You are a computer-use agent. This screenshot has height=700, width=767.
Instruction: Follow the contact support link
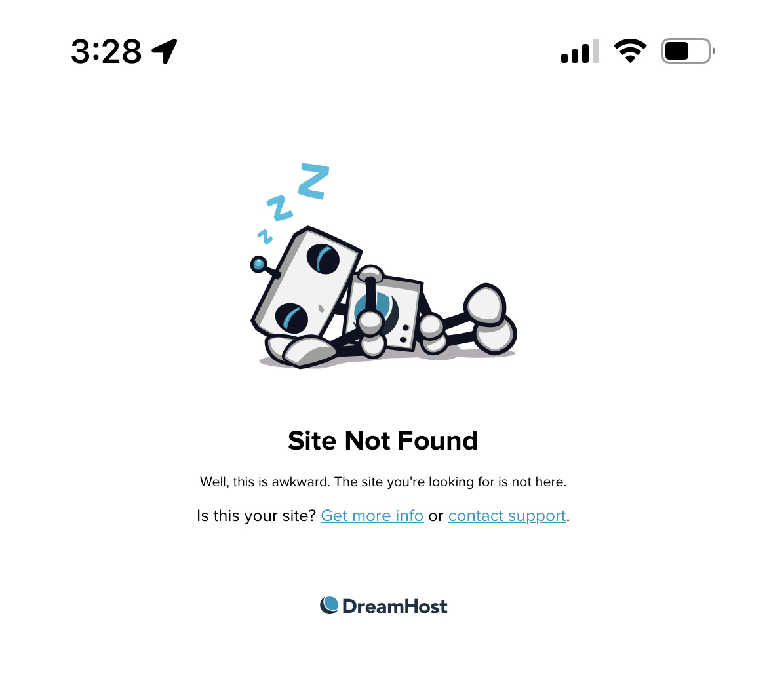click(507, 516)
